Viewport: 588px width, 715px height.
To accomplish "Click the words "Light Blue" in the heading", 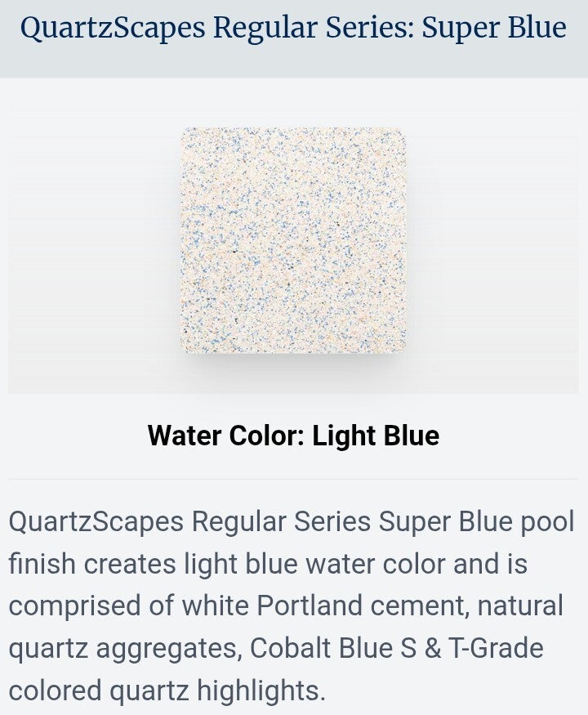I will tap(376, 436).
